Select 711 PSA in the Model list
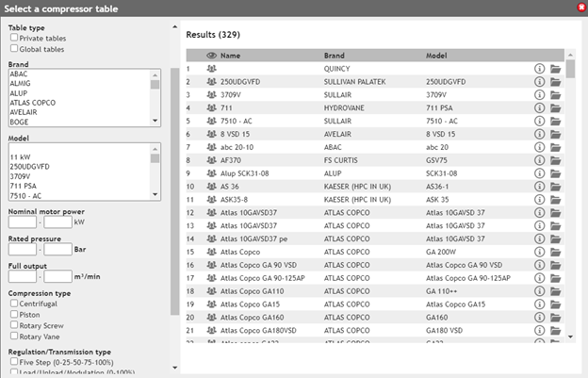 click(24, 186)
